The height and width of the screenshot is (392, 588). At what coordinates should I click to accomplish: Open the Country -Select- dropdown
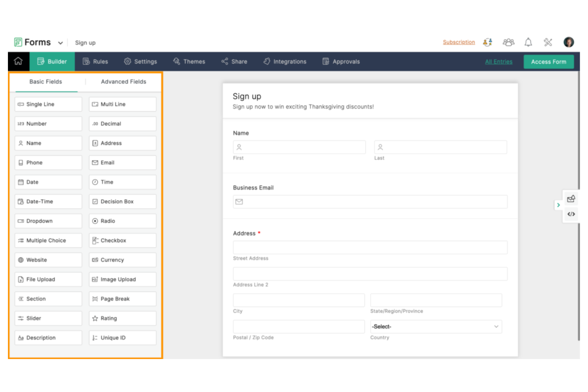pyautogui.click(x=436, y=326)
